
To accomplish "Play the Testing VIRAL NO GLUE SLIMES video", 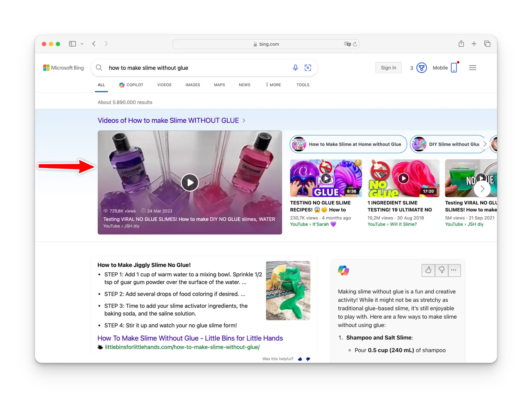I will click(190, 182).
